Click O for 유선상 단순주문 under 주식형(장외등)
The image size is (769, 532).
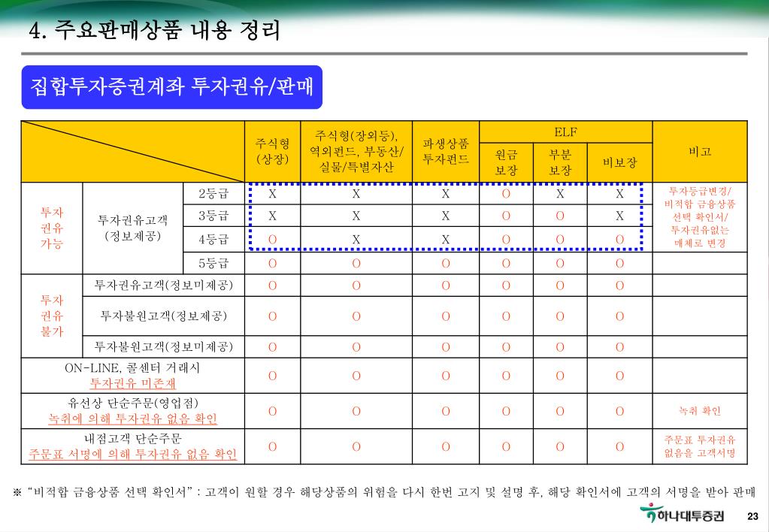356,411
